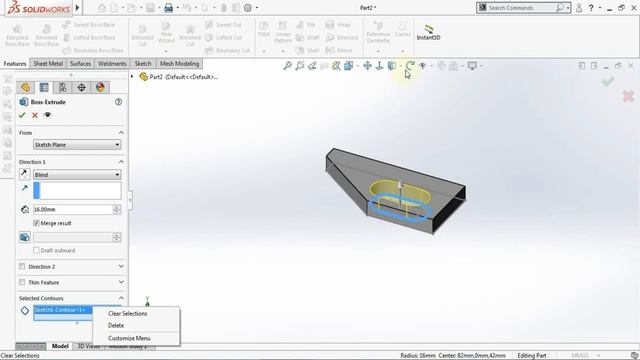This screenshot has height=360, width=640.
Task: Choose Clear Selections from context menu
Action: click(x=128, y=313)
